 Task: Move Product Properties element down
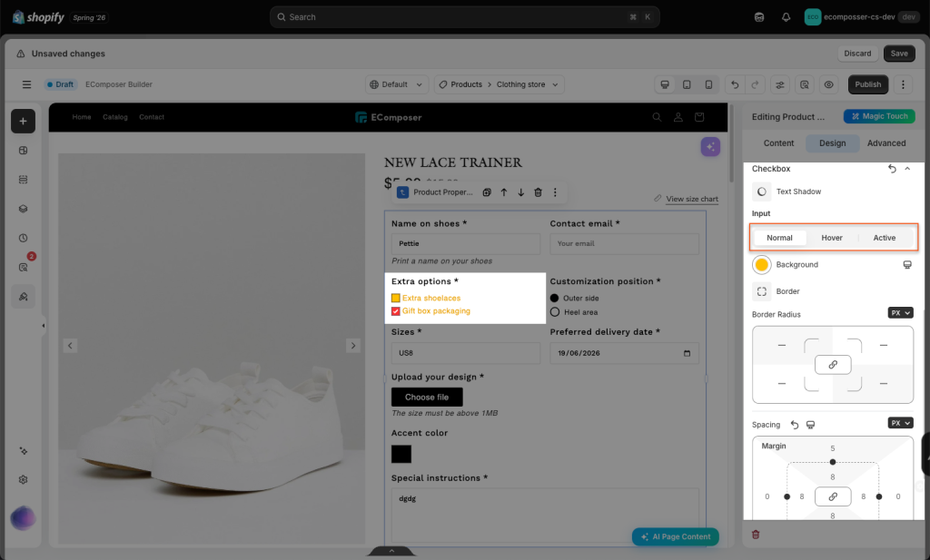[x=520, y=192]
